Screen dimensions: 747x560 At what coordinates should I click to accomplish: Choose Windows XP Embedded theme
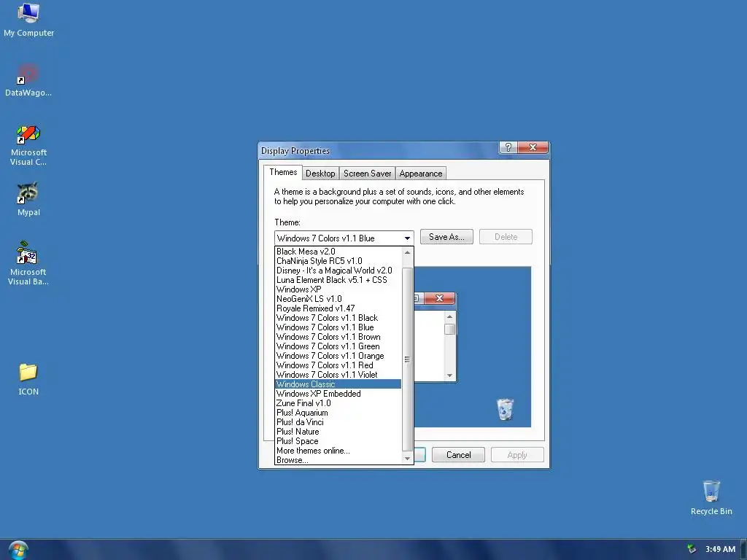coord(338,394)
